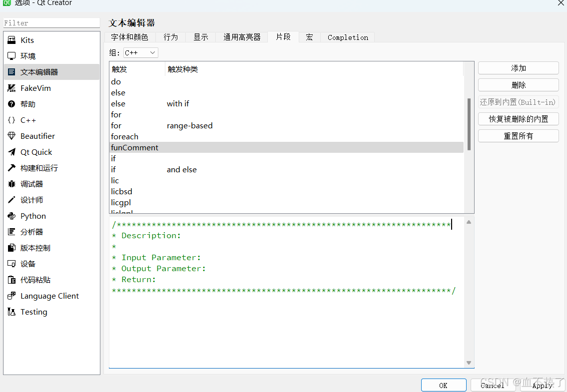Select the 'do' snippet row

286,82
